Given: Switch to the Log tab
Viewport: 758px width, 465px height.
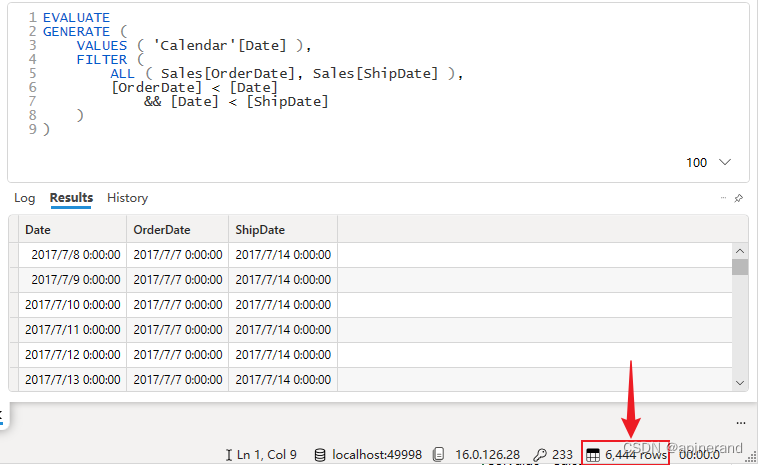Looking at the screenshot, I should [24, 198].
